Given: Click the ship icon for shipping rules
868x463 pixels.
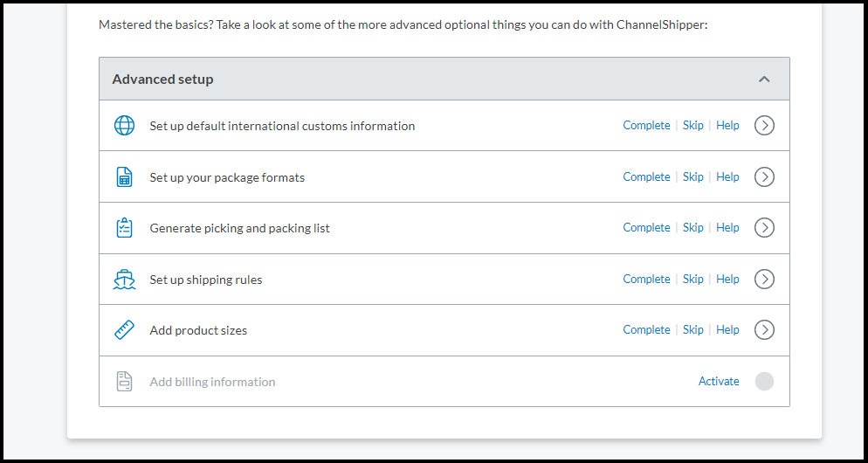Looking at the screenshot, I should (124, 280).
